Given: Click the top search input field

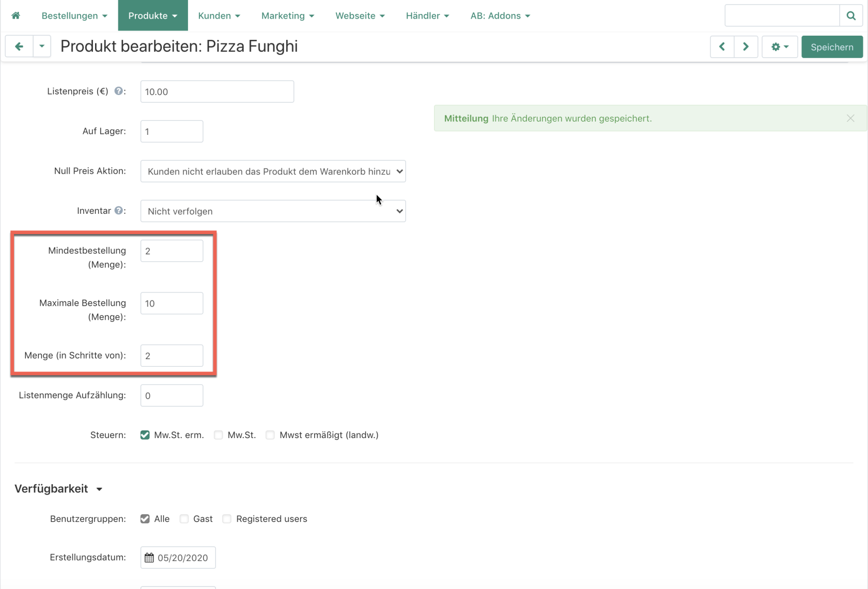Looking at the screenshot, I should 782,16.
